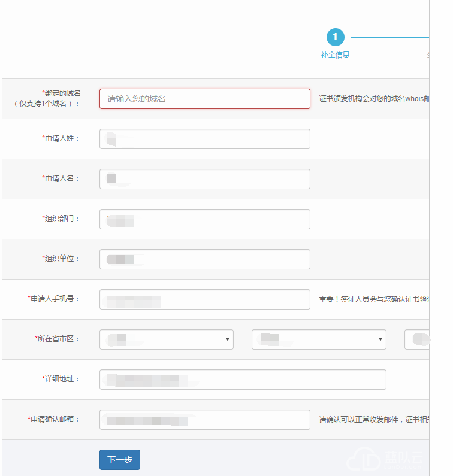Viewport: 453px width, 476px height.
Task: Click the step 1 circle indicator
Action: click(335, 37)
